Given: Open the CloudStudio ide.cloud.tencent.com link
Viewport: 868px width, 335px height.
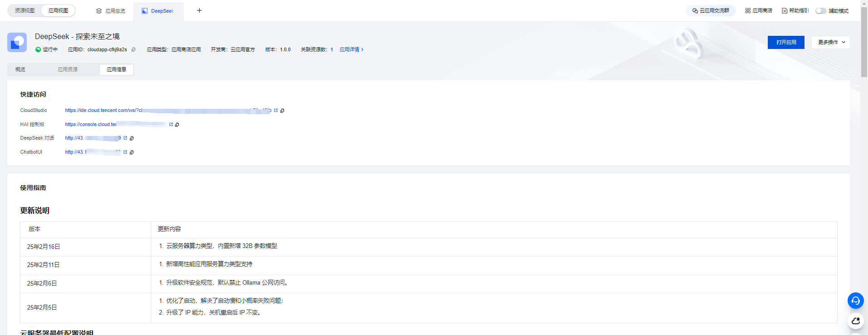Looking at the screenshot, I should click(168, 110).
